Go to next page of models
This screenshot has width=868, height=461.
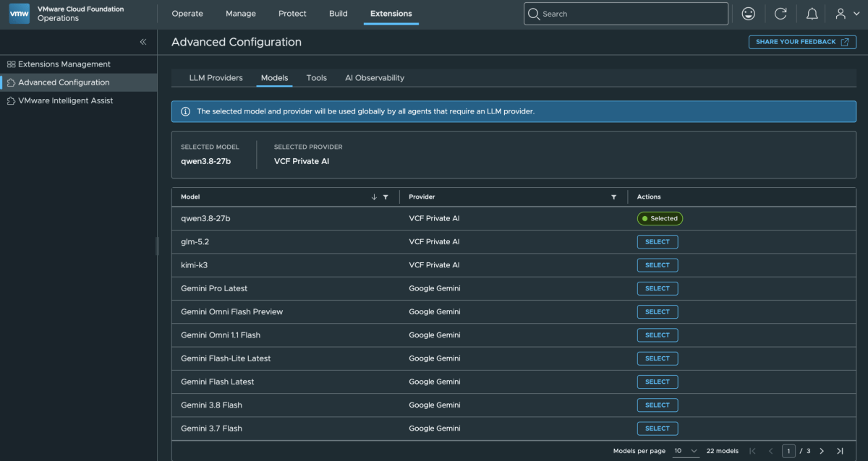[822, 451]
